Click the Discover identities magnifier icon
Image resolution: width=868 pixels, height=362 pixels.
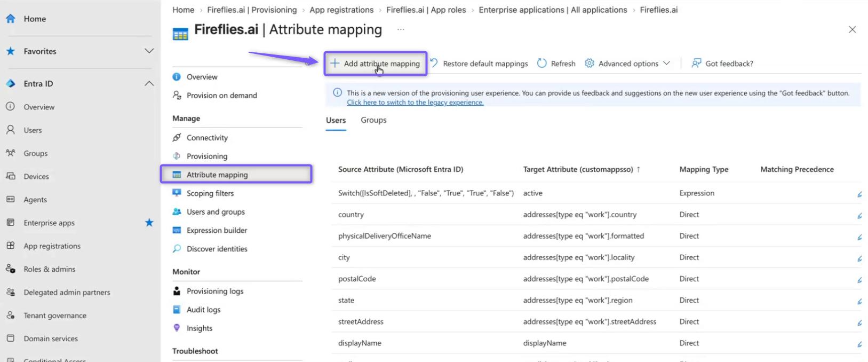point(177,249)
